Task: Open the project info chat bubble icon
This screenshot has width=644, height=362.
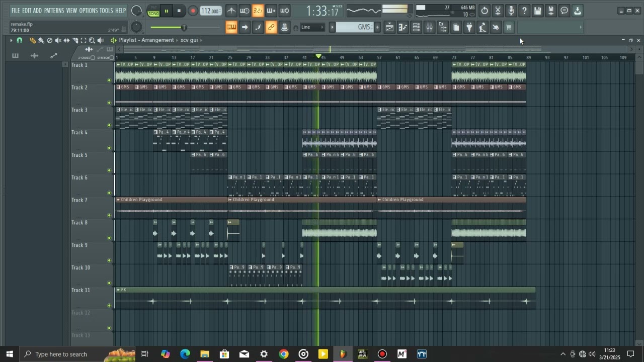Action: tap(565, 11)
